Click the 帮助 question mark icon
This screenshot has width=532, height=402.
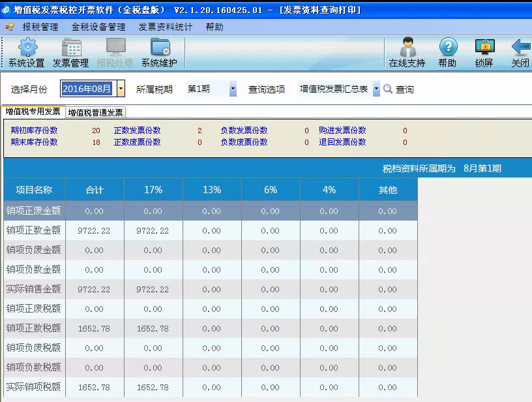(447, 48)
